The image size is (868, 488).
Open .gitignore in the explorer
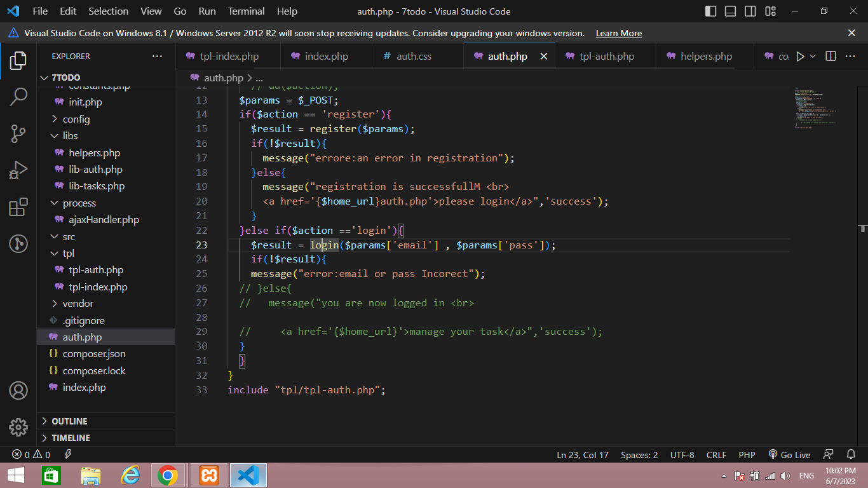pos(105,321)
